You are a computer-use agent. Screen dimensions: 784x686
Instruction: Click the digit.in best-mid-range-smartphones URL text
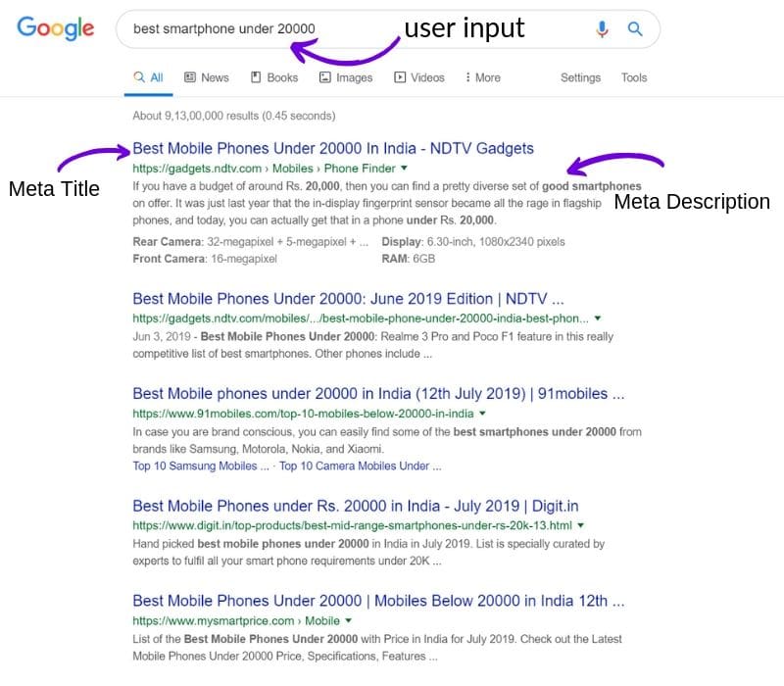(x=352, y=525)
